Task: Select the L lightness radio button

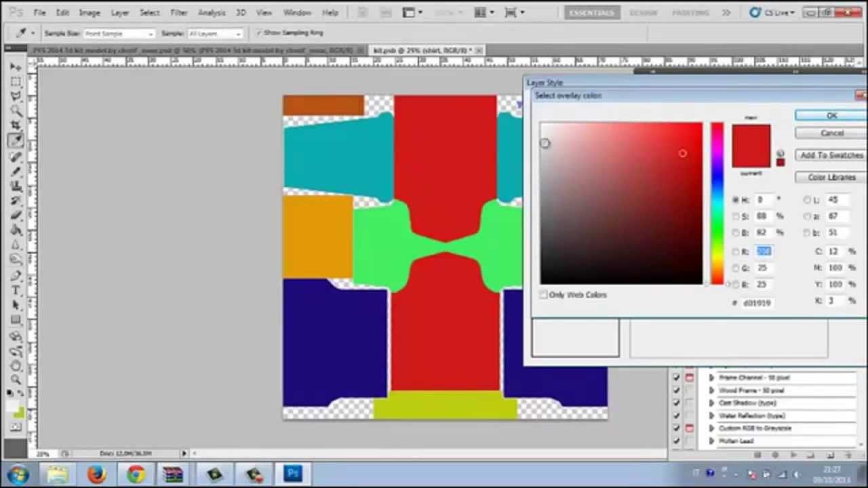Action: pos(807,200)
